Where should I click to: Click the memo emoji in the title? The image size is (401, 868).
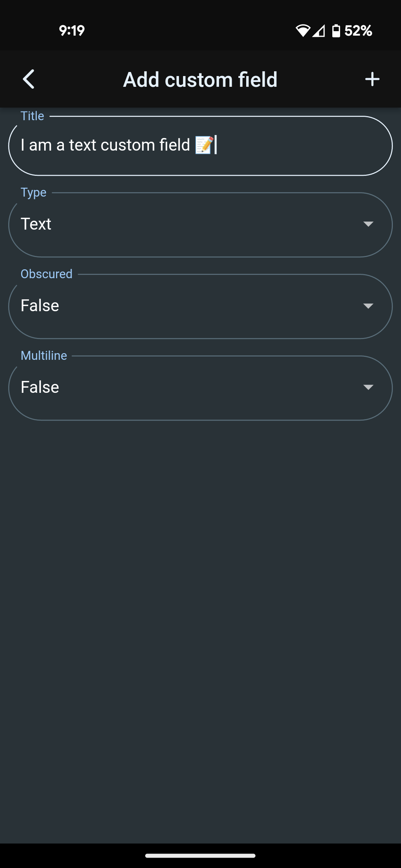tap(204, 145)
